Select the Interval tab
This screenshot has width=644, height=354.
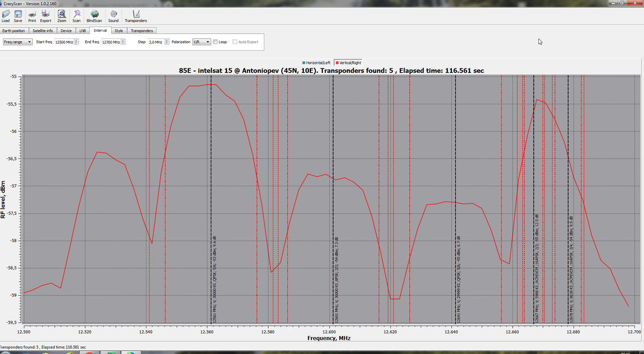coord(100,31)
